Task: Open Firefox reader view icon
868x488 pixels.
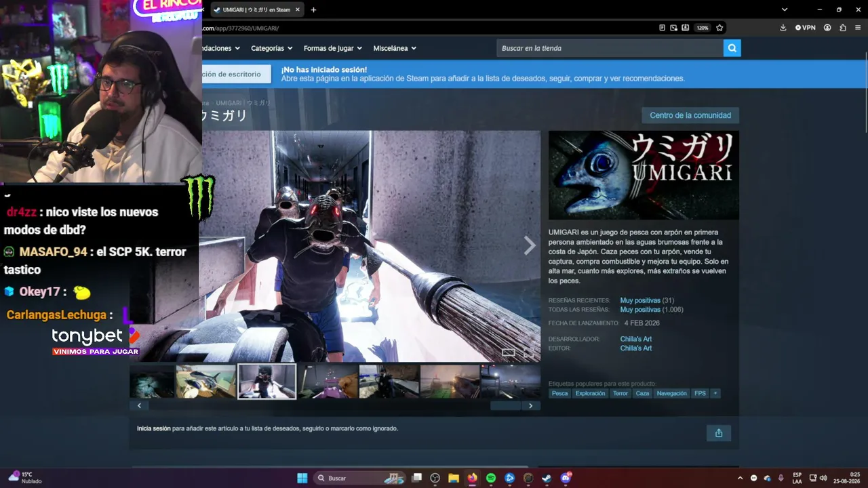Action: click(663, 28)
